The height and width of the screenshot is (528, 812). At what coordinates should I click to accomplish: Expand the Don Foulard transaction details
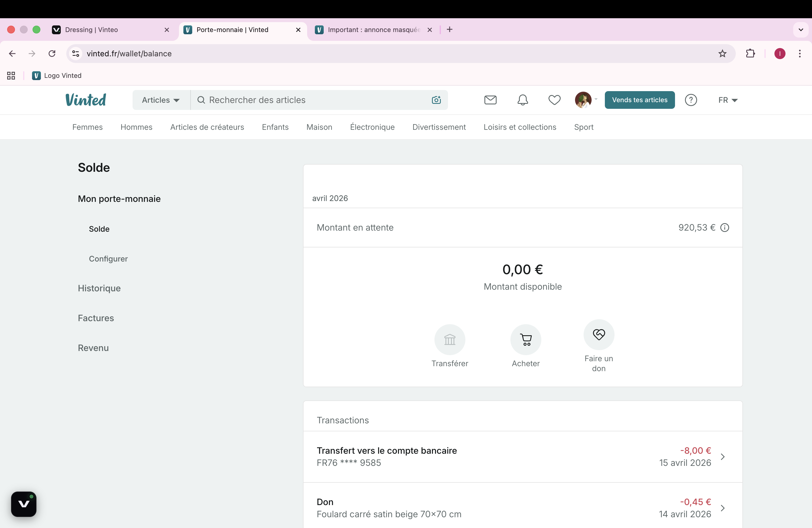723,508
